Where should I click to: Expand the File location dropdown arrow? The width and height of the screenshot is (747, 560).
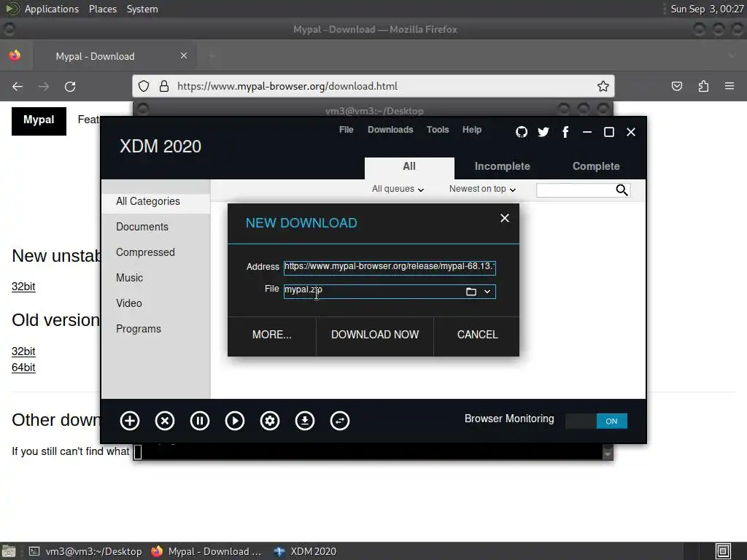[487, 292]
